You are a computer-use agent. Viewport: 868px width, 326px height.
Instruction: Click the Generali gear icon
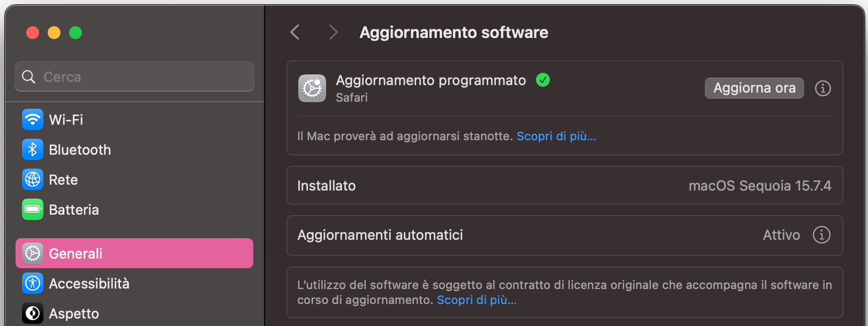click(x=33, y=253)
